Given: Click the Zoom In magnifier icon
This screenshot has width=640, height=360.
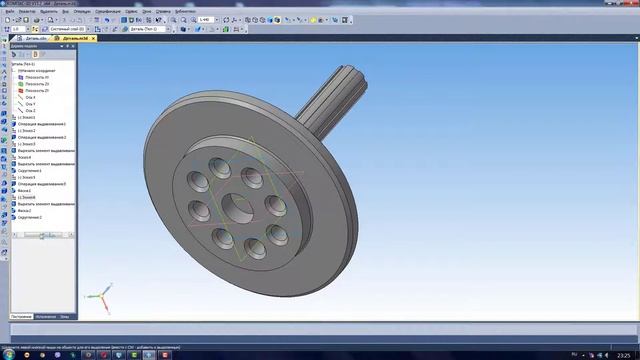Looking at the screenshot, I should click(173, 20).
